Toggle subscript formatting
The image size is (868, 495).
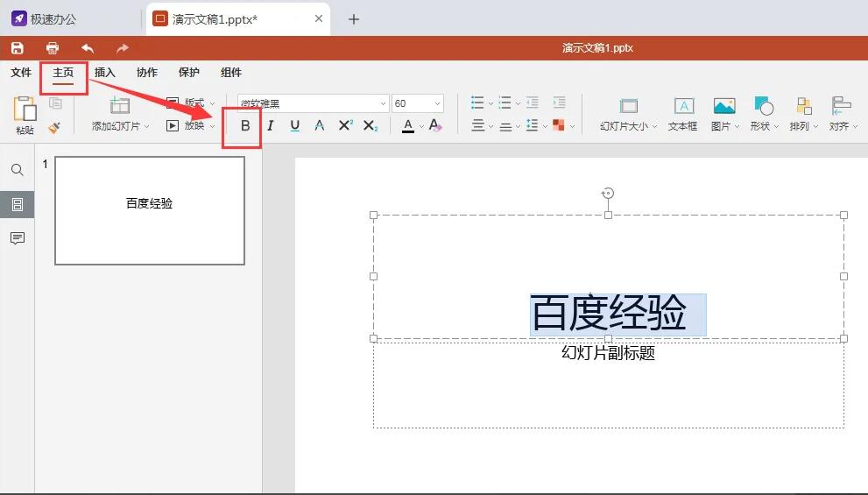coord(370,125)
